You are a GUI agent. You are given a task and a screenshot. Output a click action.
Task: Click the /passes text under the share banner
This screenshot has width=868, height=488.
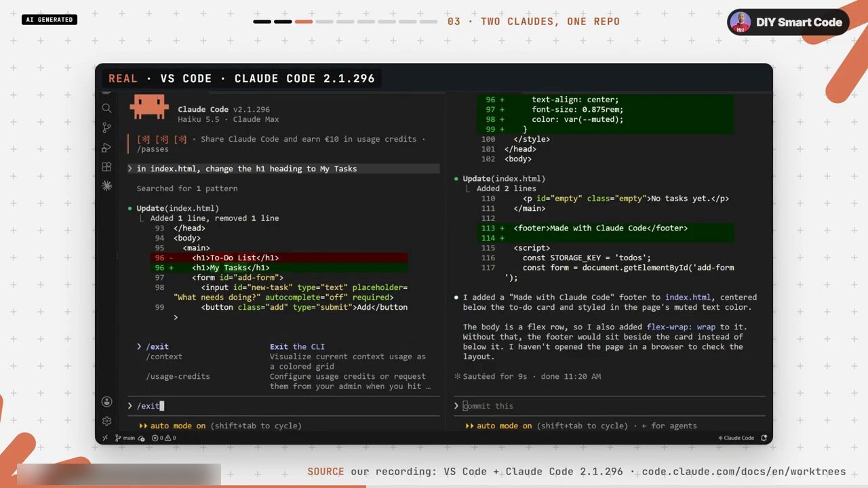[153, 149]
